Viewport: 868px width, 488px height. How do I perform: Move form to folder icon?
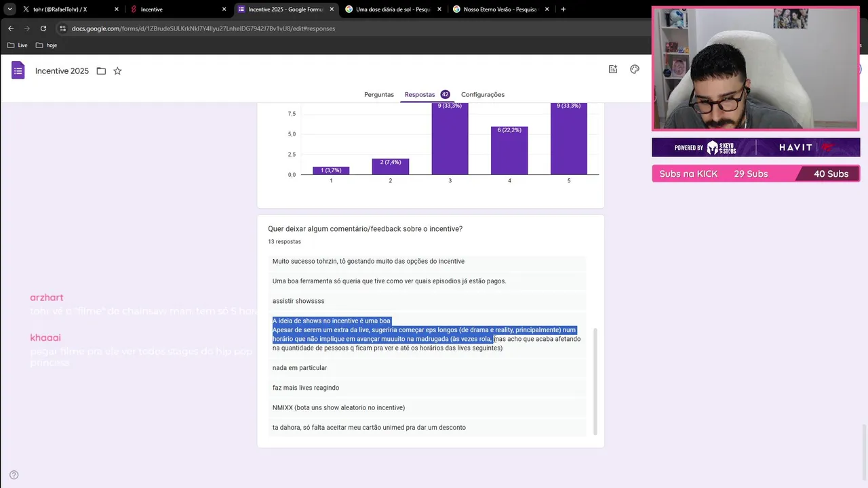101,71
